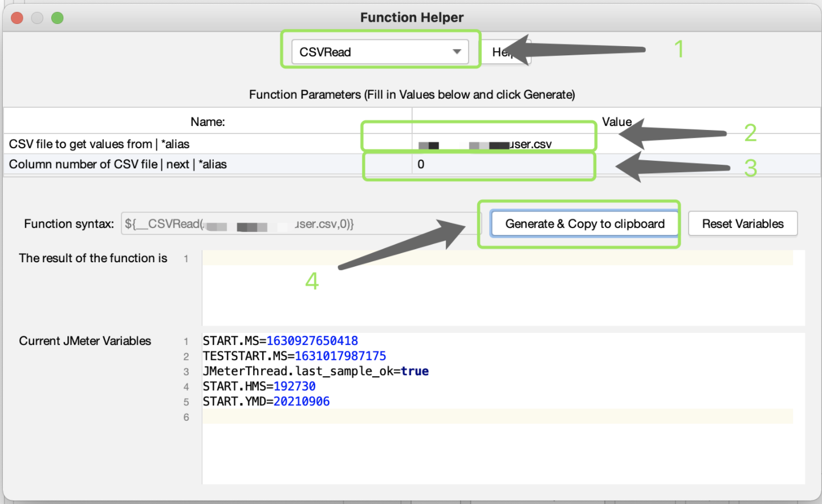The image size is (822, 504).
Task: Click the 'Current JMeter Variables' label
Action: tap(85, 341)
